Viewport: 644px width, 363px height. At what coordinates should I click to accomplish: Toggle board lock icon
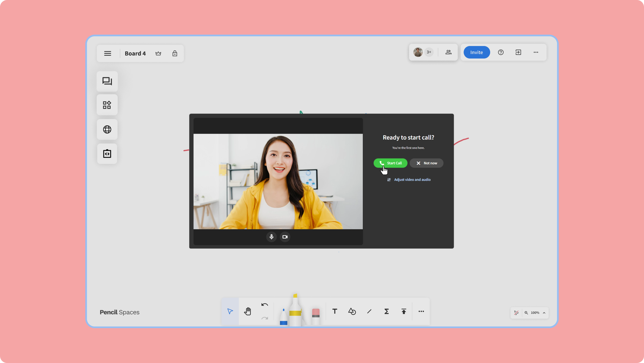tap(175, 53)
